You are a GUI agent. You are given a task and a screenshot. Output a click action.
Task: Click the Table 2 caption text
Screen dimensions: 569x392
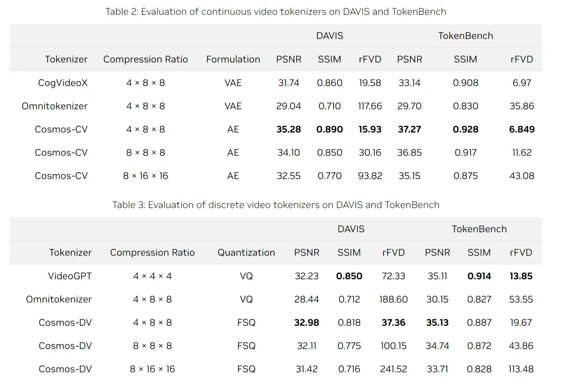point(276,12)
